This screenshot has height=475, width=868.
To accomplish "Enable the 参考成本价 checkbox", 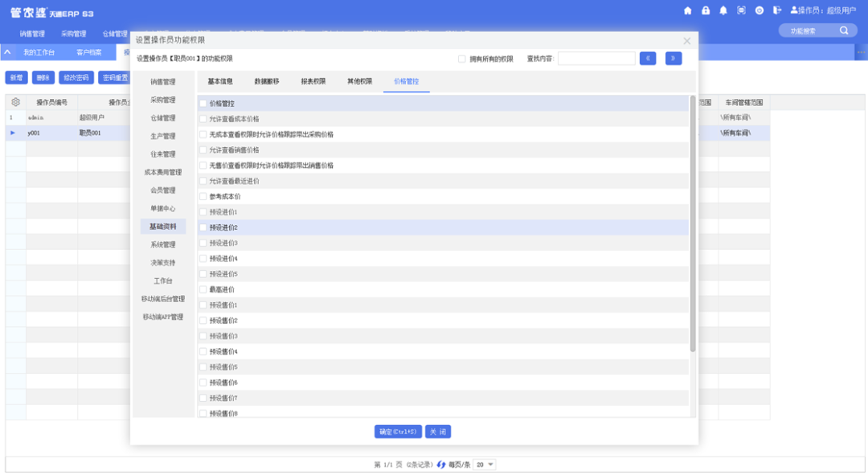I will 203,196.
